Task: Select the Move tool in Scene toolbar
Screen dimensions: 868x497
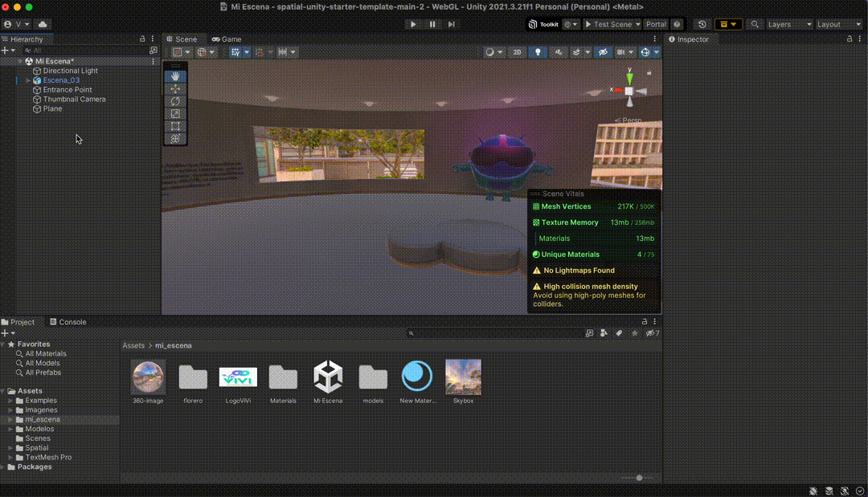Action: point(175,89)
